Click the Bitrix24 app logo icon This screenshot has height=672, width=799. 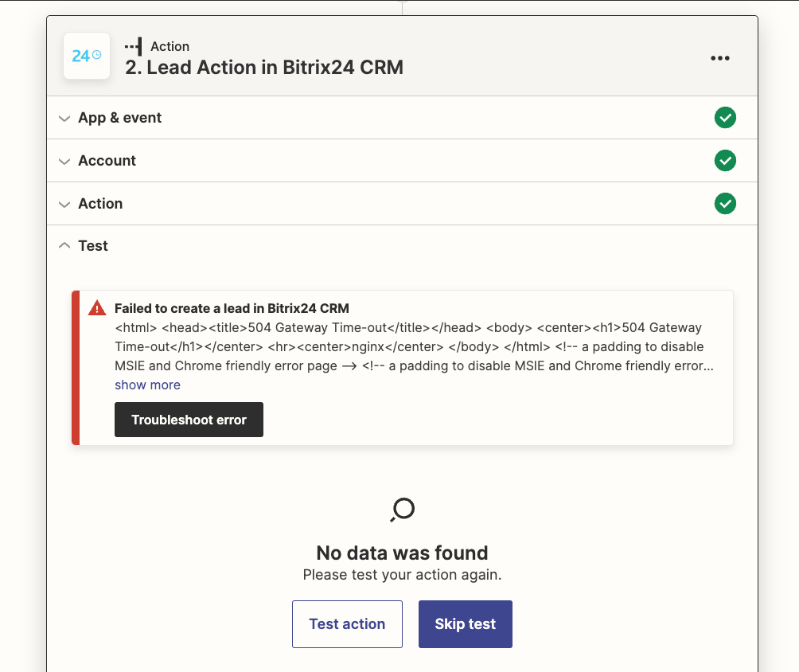click(87, 56)
